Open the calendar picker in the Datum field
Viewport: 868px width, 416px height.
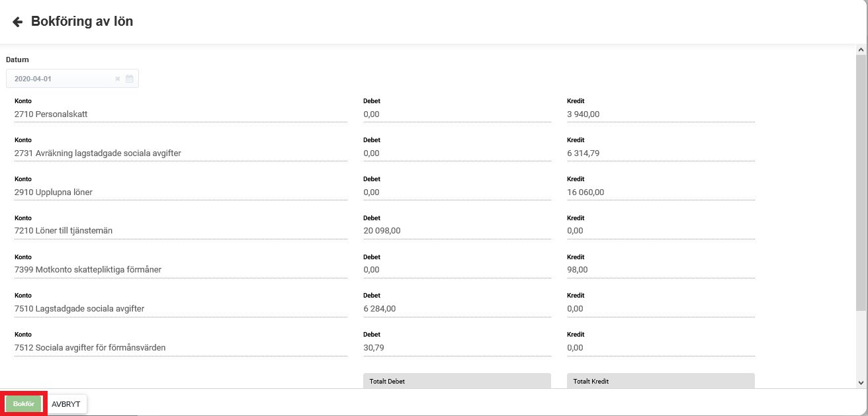tap(130, 79)
